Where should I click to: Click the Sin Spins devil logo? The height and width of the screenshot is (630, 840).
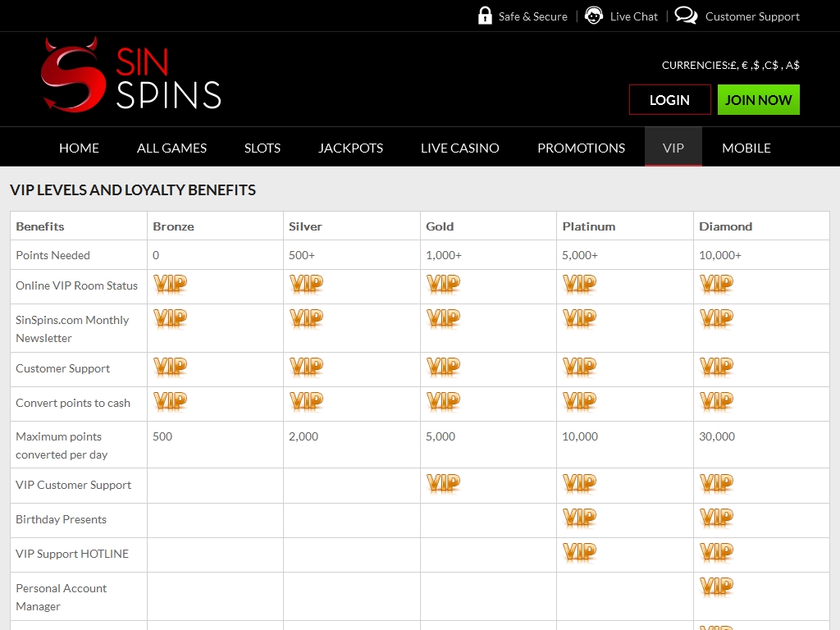pyautogui.click(x=131, y=75)
